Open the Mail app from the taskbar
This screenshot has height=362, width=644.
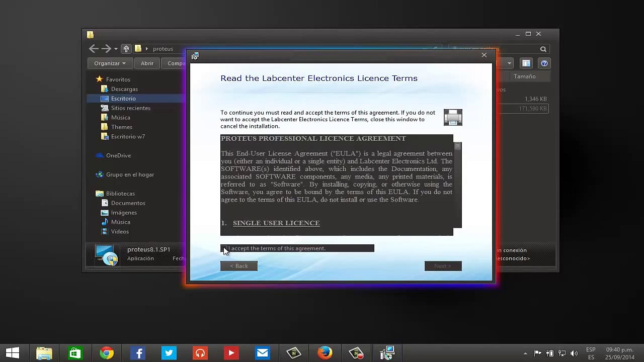(x=262, y=353)
